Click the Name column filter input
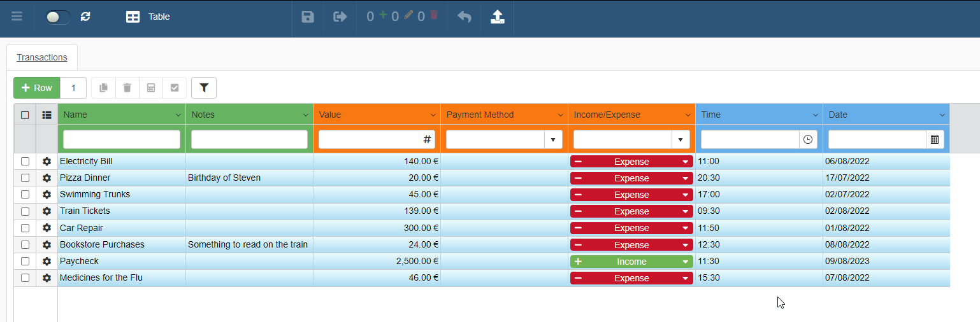Screen dimensions: 980x322 click(122, 139)
